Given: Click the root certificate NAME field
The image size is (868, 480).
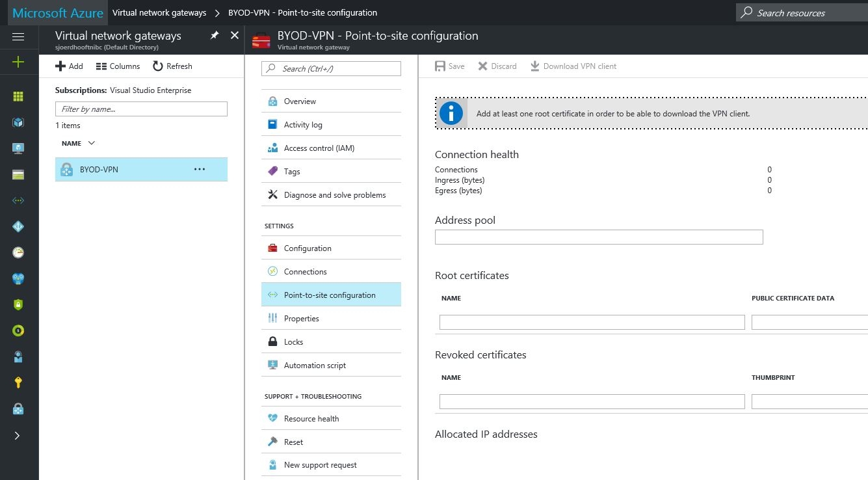Looking at the screenshot, I should point(592,322).
